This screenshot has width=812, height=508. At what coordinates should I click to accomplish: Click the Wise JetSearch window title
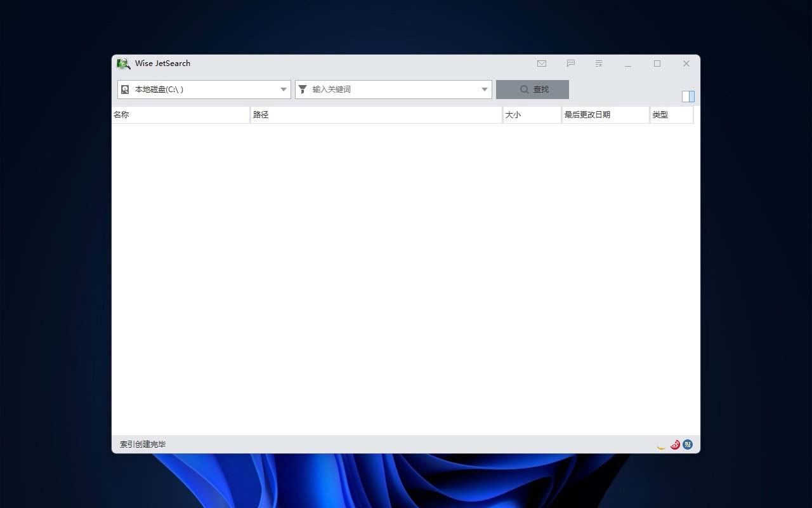pyautogui.click(x=162, y=63)
